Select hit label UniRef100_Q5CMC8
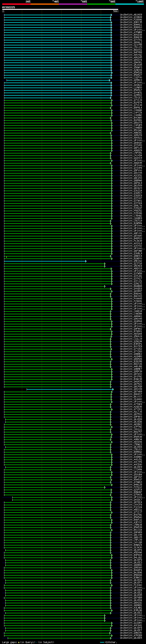 (131, 266)
